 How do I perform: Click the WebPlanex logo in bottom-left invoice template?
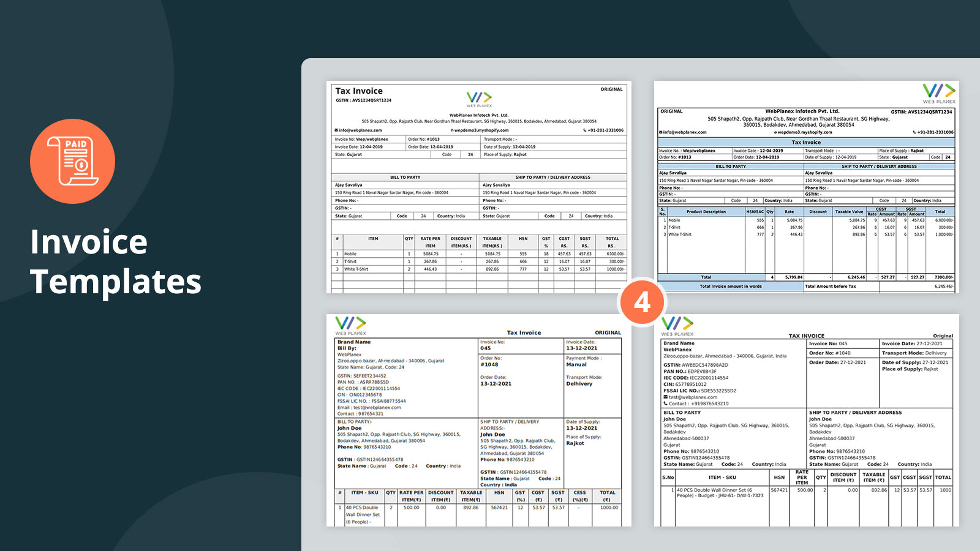(x=350, y=326)
